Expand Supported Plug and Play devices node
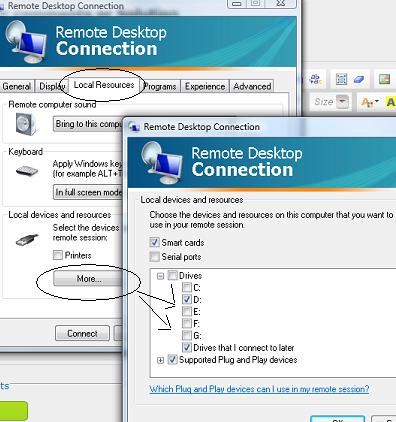This screenshot has height=422, width=396. [161, 360]
